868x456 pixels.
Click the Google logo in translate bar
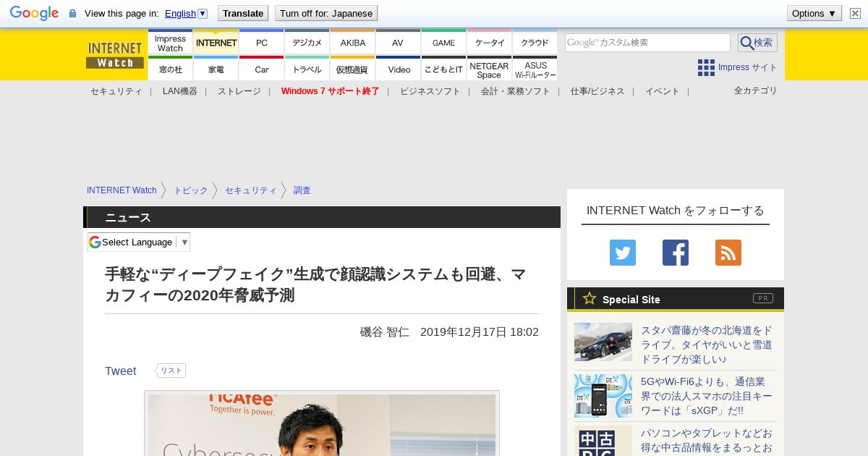34,13
